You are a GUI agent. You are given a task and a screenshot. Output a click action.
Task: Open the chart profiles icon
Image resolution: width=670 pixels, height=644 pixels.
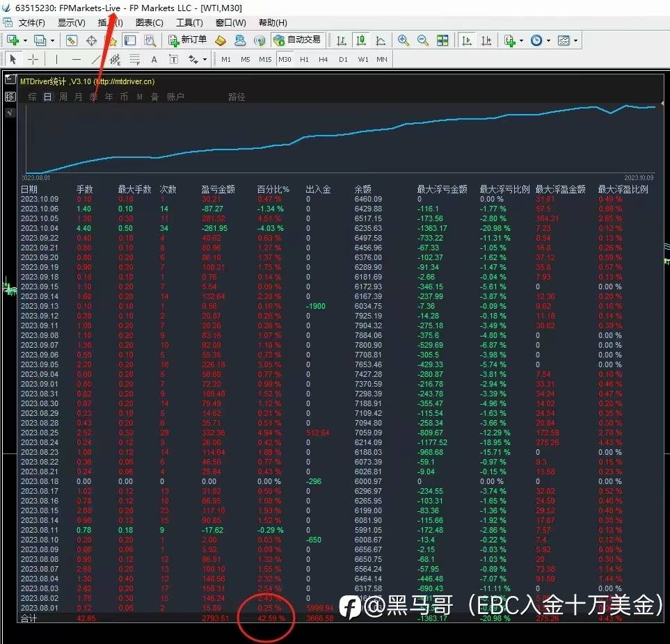pyautogui.click(x=40, y=40)
